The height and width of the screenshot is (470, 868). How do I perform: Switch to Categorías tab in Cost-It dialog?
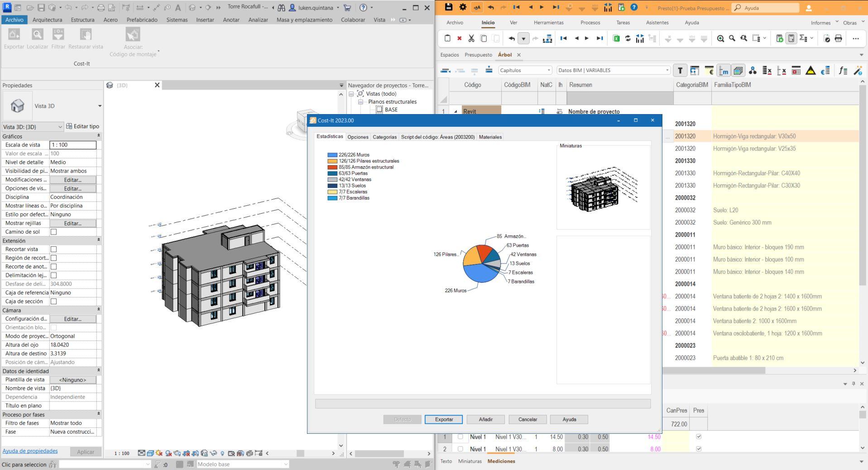point(384,137)
